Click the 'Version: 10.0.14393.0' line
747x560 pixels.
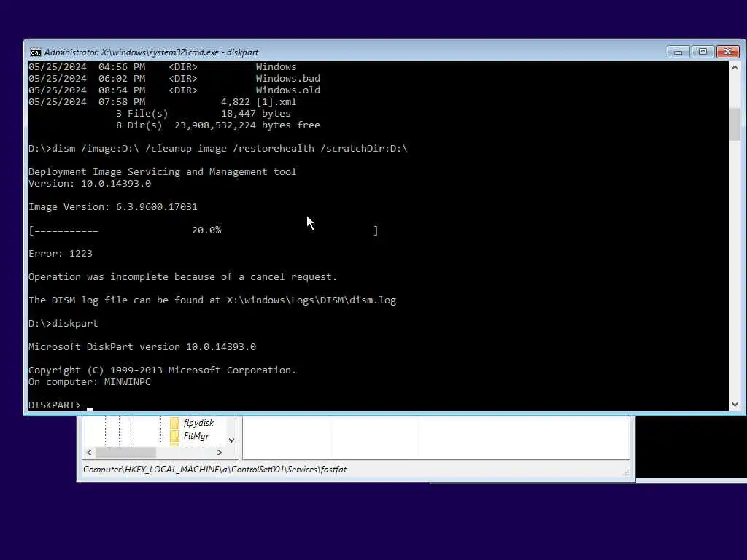[90, 183]
